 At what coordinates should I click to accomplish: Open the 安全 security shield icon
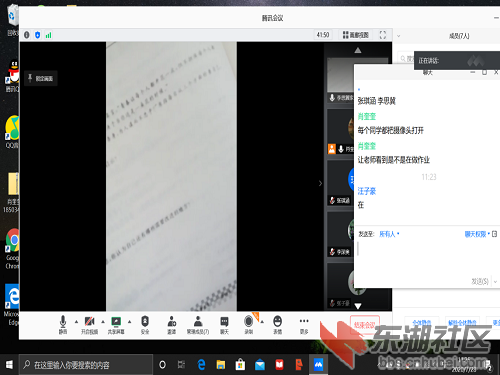145,325
